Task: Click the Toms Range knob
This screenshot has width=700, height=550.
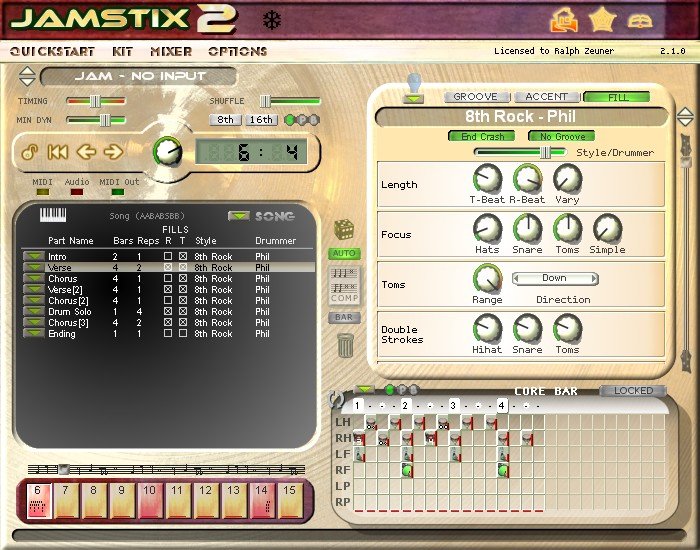Action: click(487, 279)
